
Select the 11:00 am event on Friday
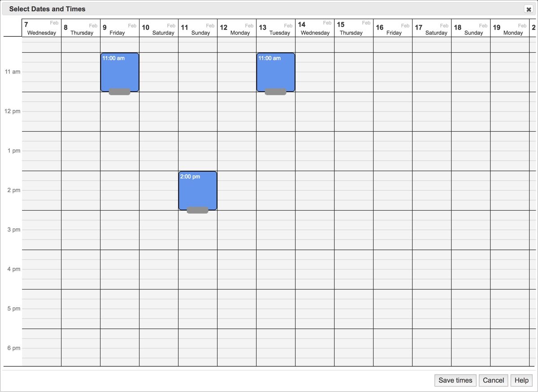tap(119, 72)
